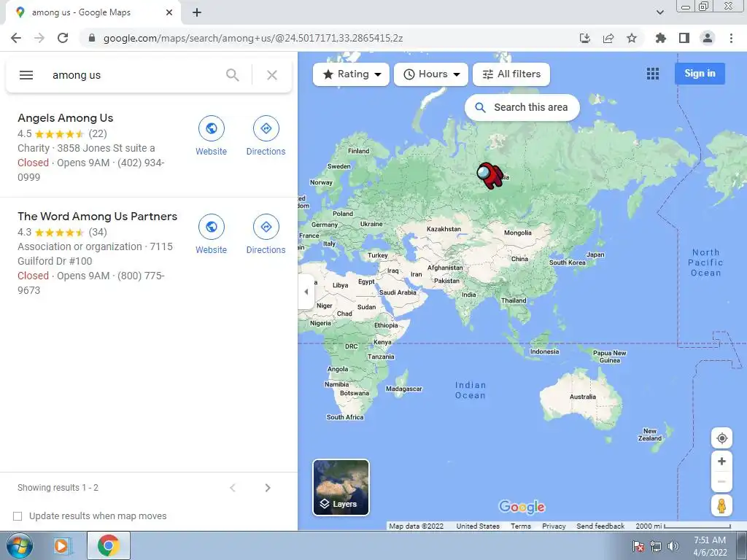Click the browser back arrow

(16, 38)
